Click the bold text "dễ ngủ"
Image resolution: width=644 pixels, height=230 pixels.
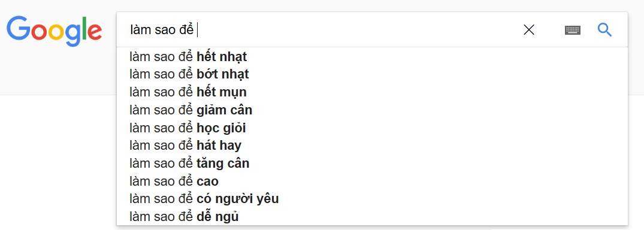pos(217,216)
